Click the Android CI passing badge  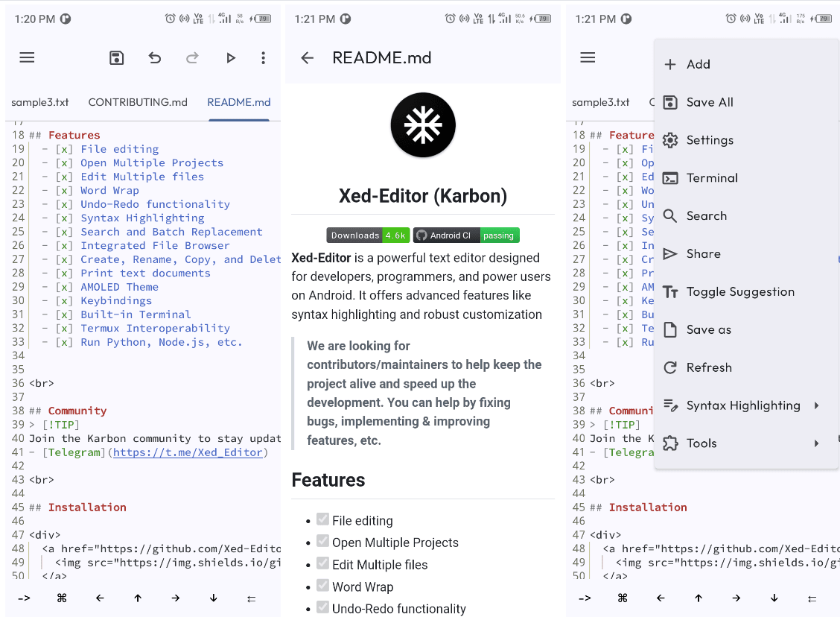coord(466,235)
